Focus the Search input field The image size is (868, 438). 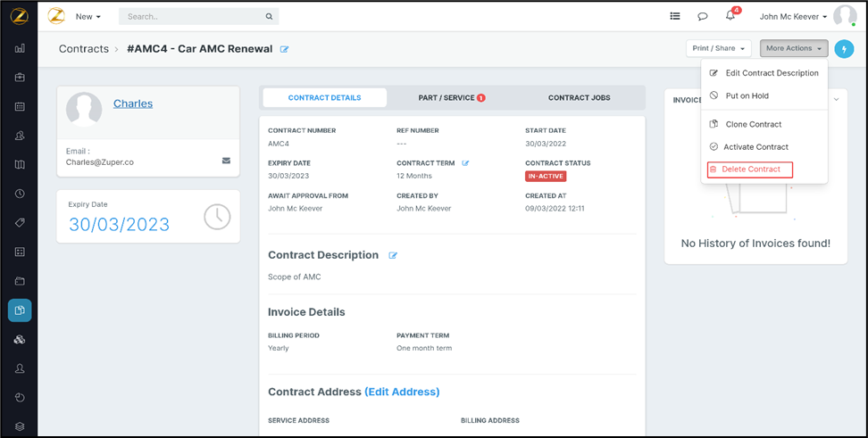point(198,17)
